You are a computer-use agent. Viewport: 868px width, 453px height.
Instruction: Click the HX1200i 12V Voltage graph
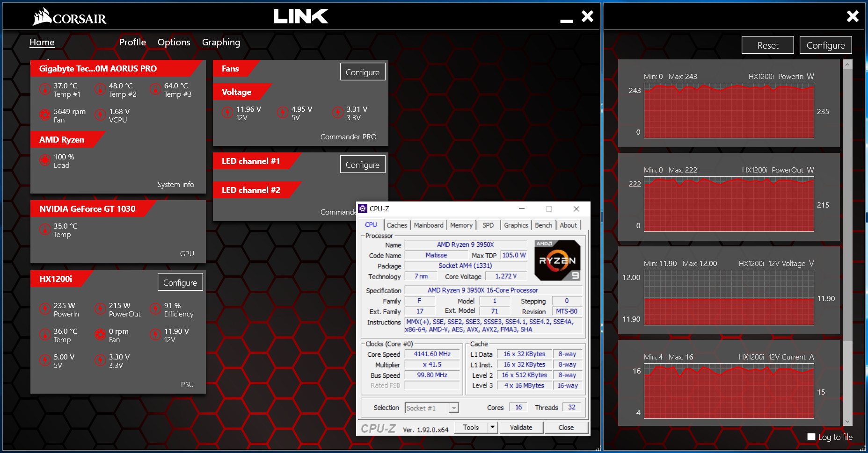coord(729,298)
